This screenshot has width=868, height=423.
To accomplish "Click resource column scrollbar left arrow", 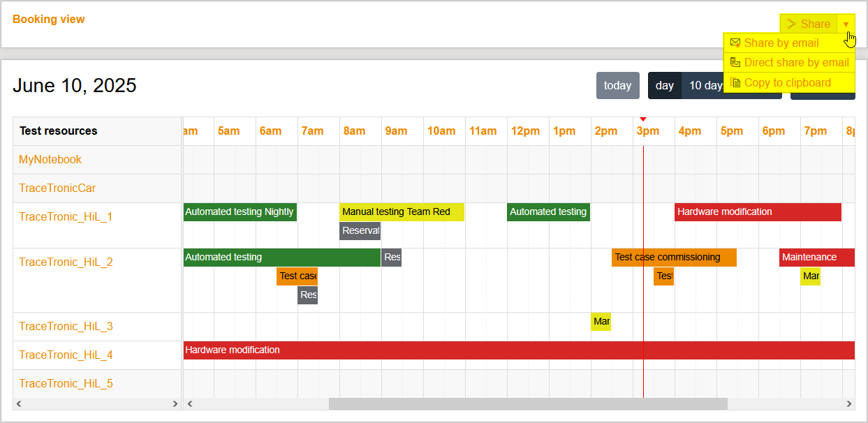I will tap(19, 404).
